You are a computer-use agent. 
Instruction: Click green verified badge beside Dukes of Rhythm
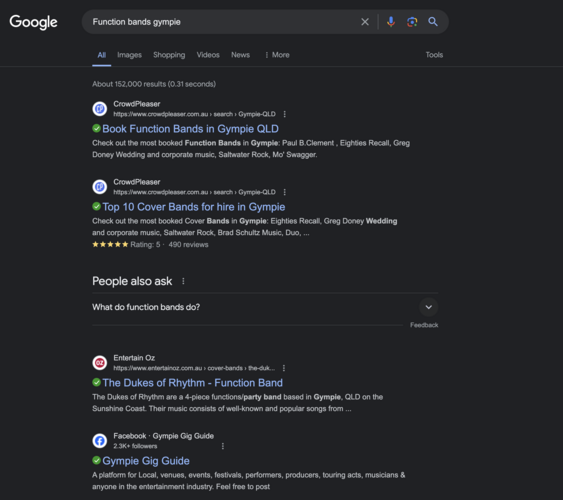96,382
